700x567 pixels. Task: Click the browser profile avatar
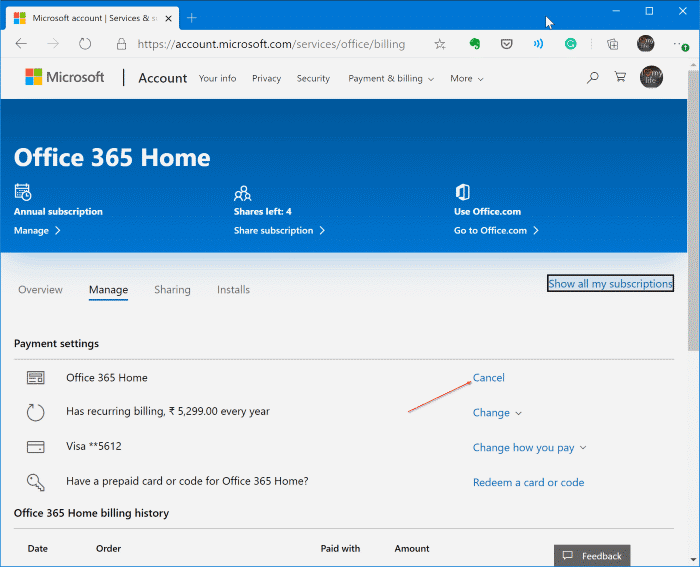[645, 44]
